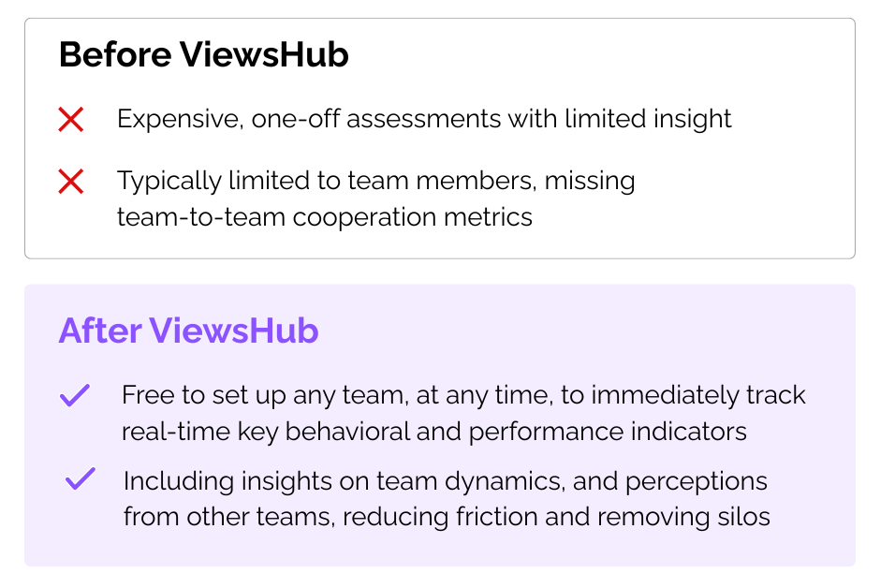Screen dimensions: 880x588
Task: Click the 'Typically limited to team members, missing' line
Action: click(x=376, y=181)
